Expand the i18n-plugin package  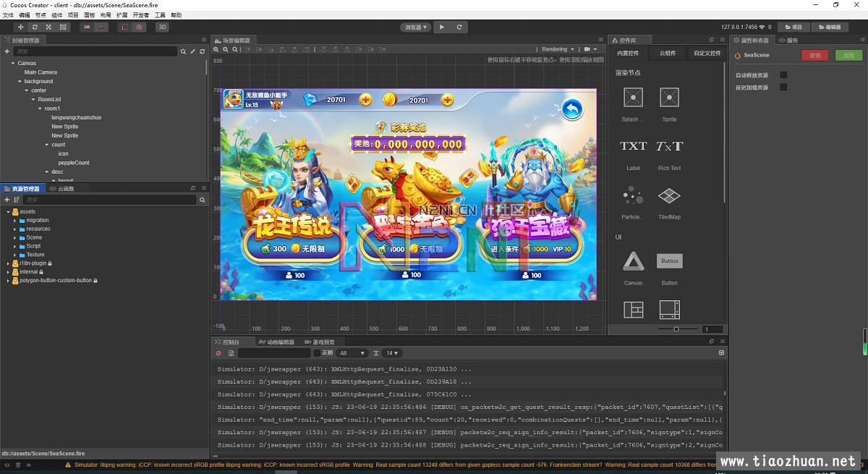click(x=8, y=263)
